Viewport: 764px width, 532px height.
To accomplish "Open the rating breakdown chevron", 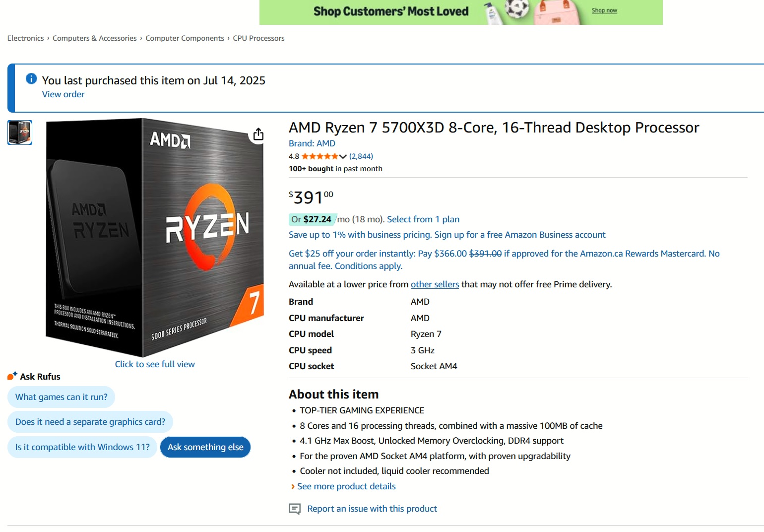I will point(343,156).
